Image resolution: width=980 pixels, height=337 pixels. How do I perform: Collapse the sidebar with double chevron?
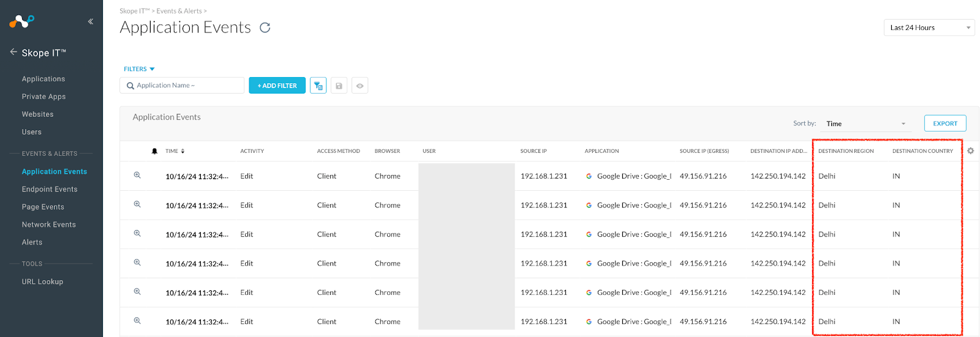tap(91, 21)
